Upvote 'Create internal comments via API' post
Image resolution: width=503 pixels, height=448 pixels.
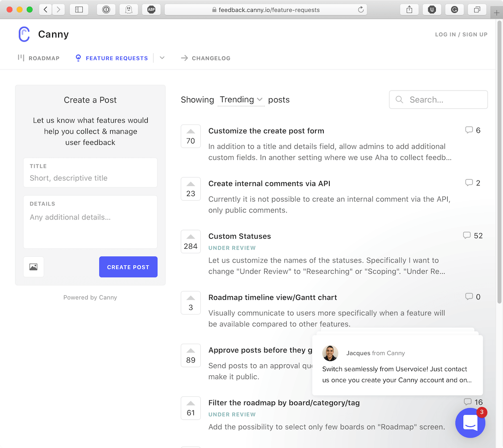click(191, 189)
